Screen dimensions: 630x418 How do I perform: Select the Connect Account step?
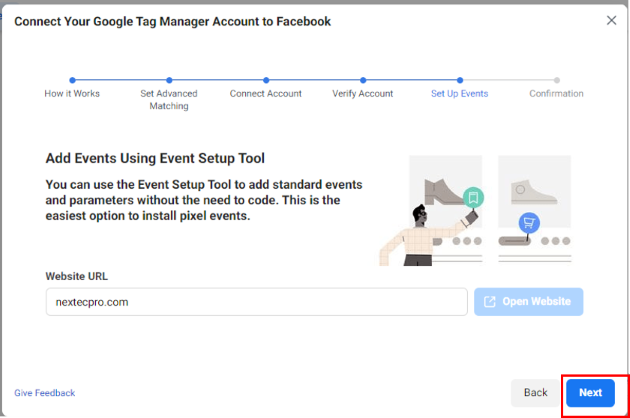point(266,94)
